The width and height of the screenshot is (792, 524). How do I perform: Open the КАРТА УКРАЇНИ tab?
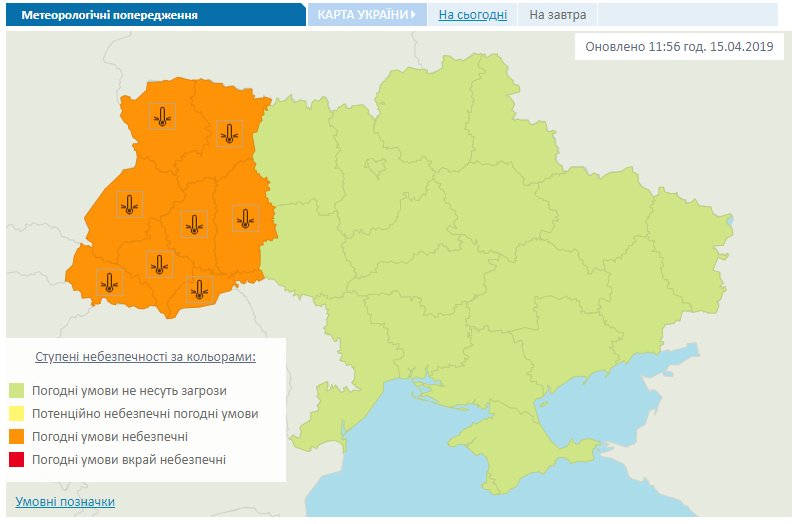point(367,15)
